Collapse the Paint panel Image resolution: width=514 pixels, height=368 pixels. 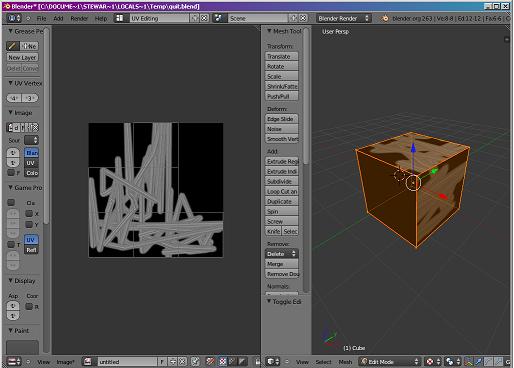coord(10,330)
